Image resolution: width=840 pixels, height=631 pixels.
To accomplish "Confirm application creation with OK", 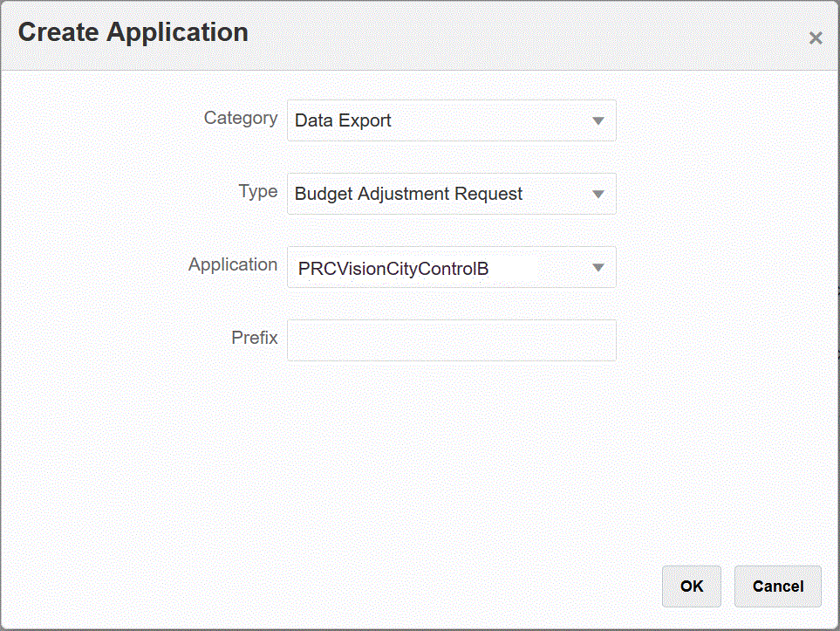I will (x=691, y=586).
